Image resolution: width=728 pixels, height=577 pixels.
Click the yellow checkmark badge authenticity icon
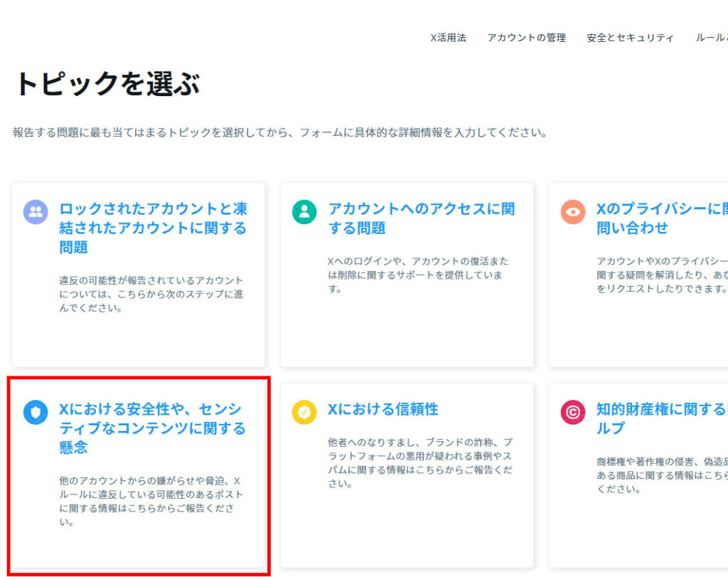(x=304, y=412)
